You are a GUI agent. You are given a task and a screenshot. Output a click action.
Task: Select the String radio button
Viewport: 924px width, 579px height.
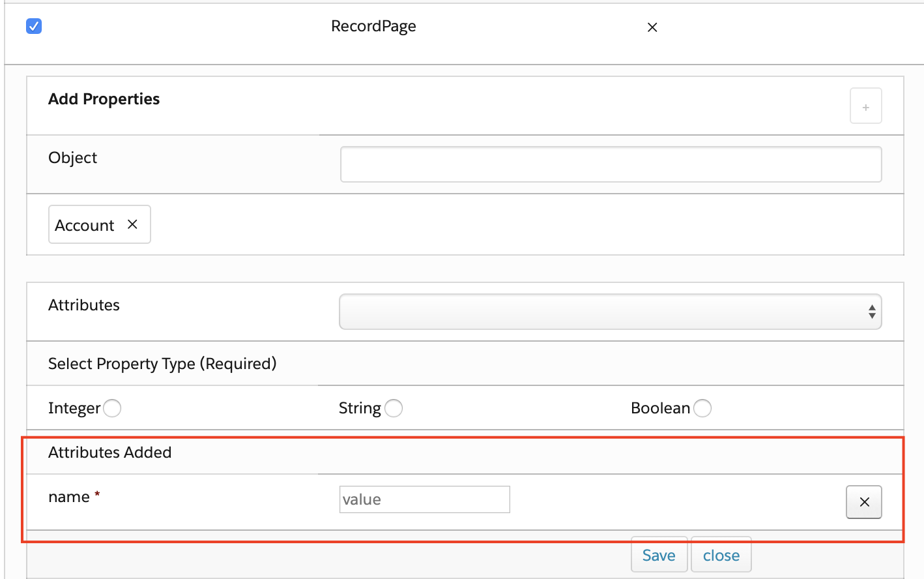(394, 408)
